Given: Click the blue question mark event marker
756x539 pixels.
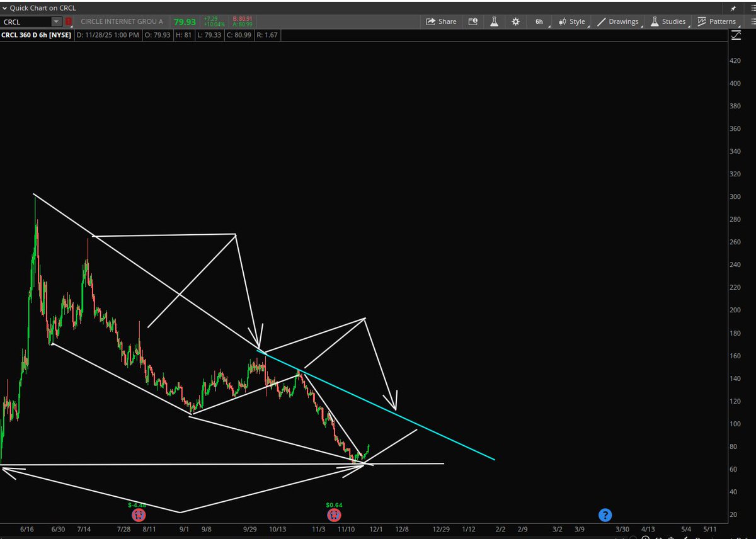Looking at the screenshot, I should 605,515.
